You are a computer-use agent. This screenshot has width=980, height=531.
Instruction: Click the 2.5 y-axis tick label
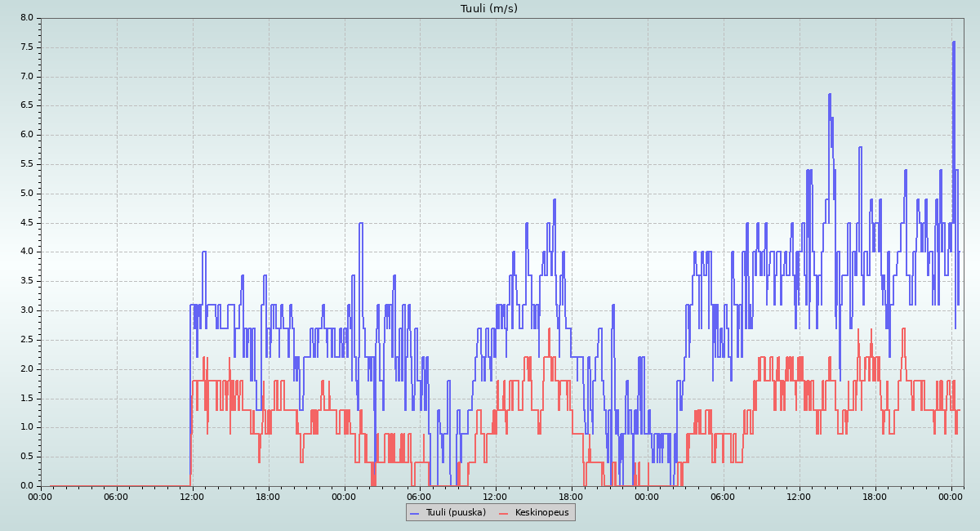coord(26,340)
